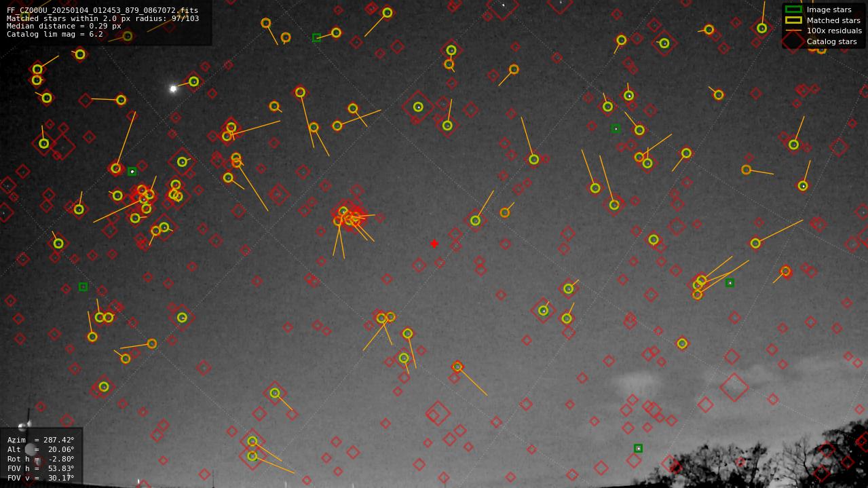Click the bright white saturated star
Viewport: 868px width, 488px height.
click(173, 88)
